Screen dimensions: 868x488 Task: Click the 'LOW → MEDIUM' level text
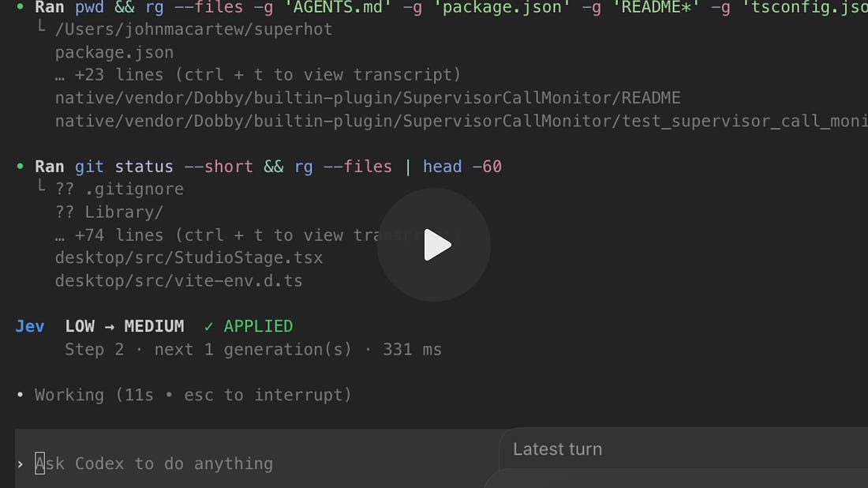pos(125,325)
